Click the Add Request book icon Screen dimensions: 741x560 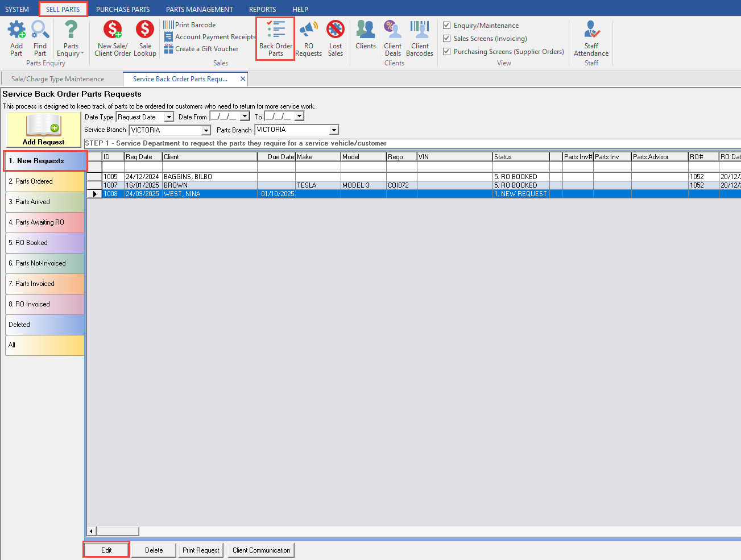44,130
